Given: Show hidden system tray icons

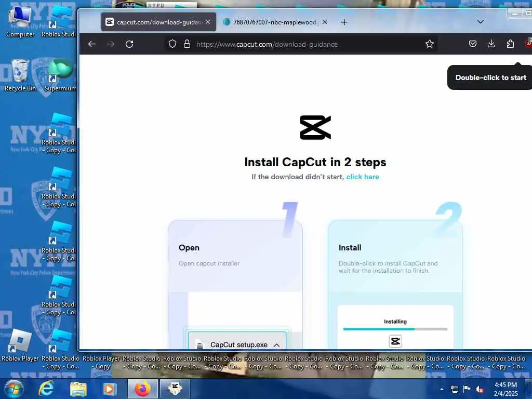Looking at the screenshot, I should tap(442, 389).
